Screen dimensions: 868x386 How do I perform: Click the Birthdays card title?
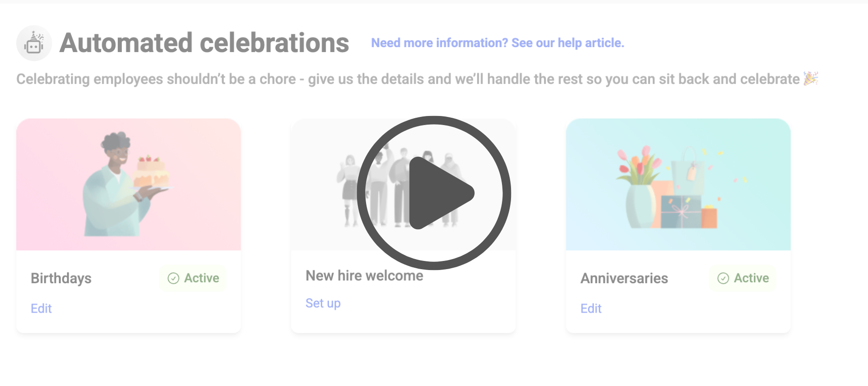(61, 278)
